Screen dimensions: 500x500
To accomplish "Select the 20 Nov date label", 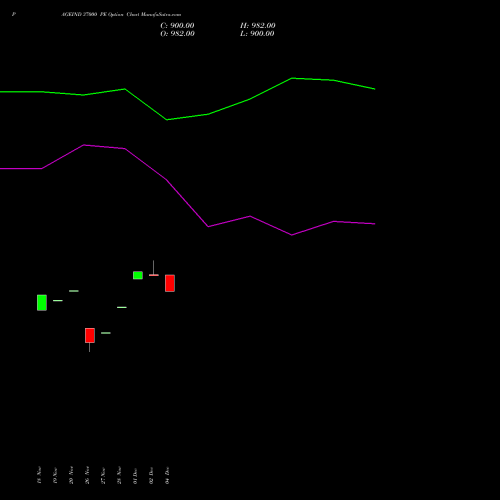I will pos(71,475).
